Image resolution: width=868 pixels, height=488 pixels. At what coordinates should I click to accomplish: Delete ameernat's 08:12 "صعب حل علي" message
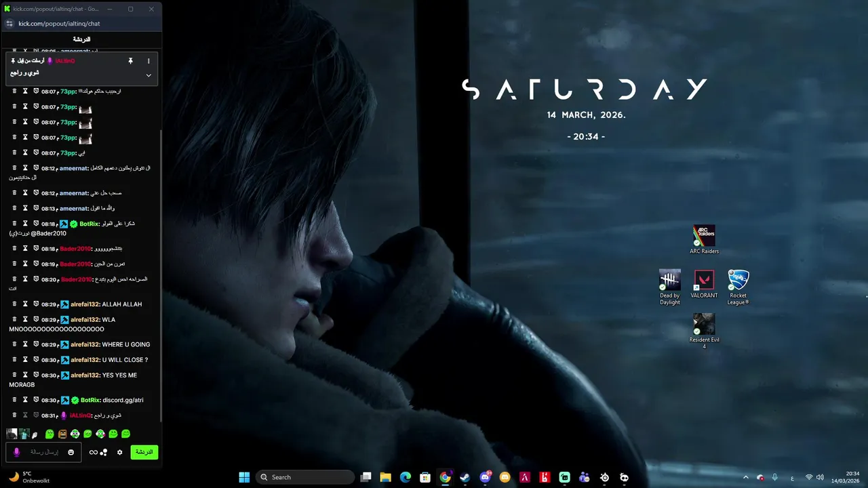point(14,193)
